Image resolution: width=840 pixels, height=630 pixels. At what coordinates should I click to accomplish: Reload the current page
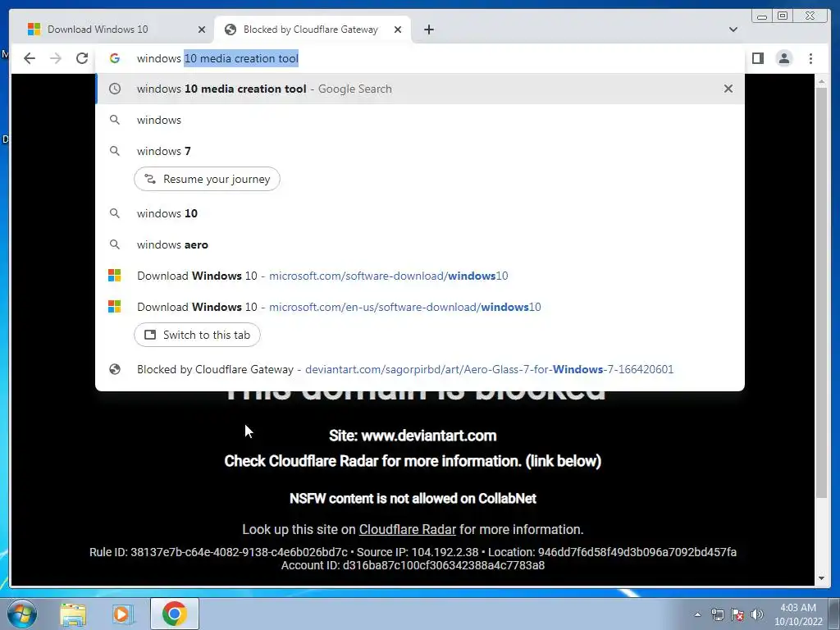pyautogui.click(x=82, y=58)
